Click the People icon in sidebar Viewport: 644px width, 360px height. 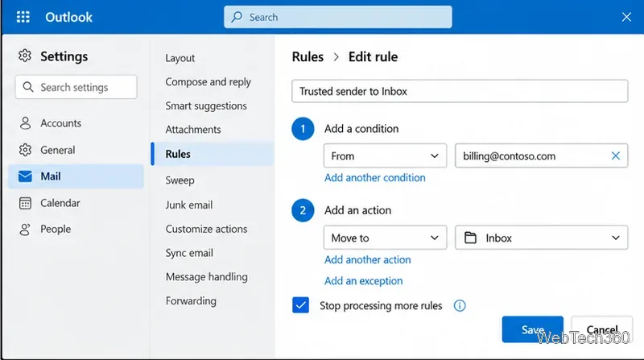pyautogui.click(x=25, y=230)
